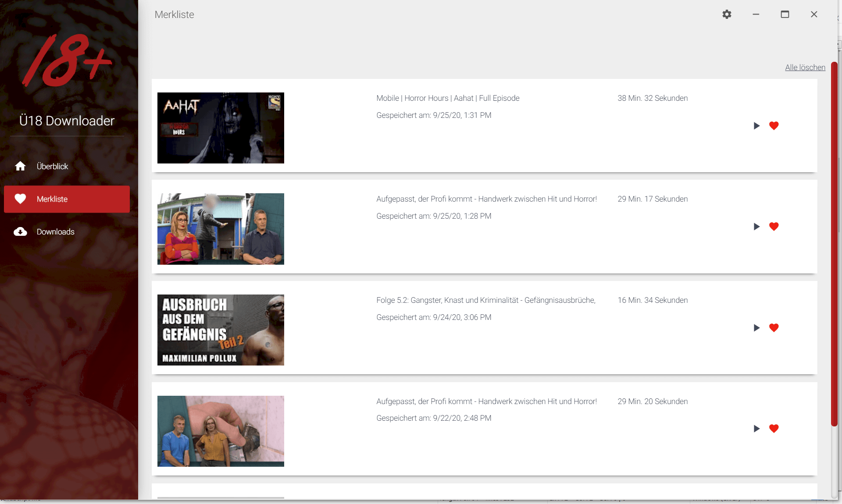842x504 pixels.
Task: Click the Downloads cloud icon
Action: click(x=20, y=232)
